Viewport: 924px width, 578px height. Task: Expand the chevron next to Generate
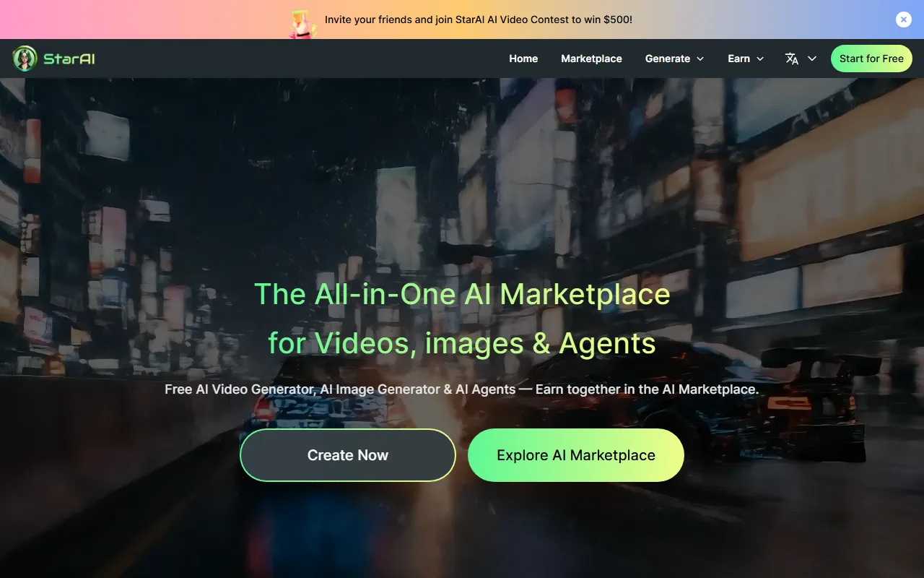pos(699,59)
